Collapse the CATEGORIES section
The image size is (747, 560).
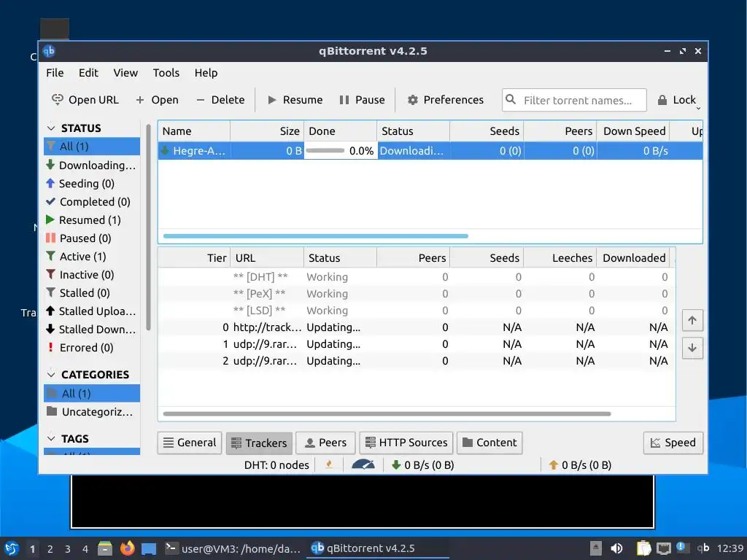tap(51, 374)
